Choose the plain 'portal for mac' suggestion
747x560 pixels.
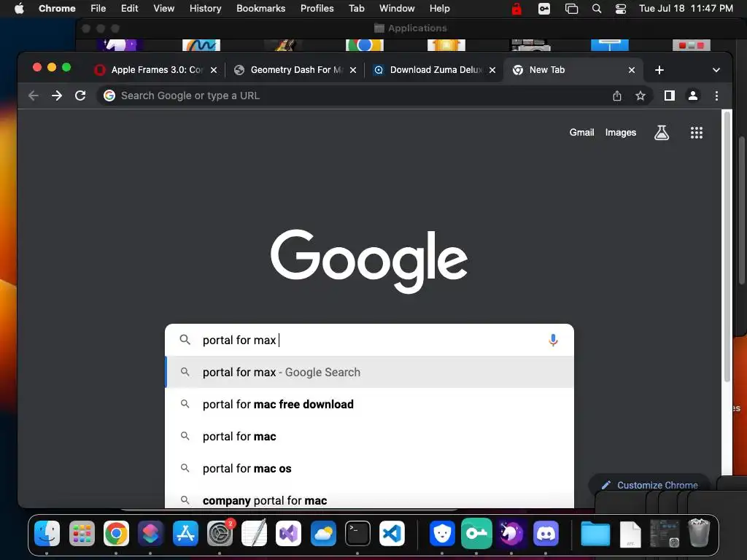tap(369, 436)
